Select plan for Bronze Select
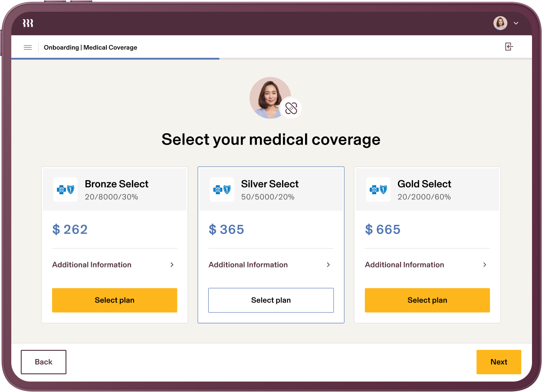 click(x=115, y=300)
